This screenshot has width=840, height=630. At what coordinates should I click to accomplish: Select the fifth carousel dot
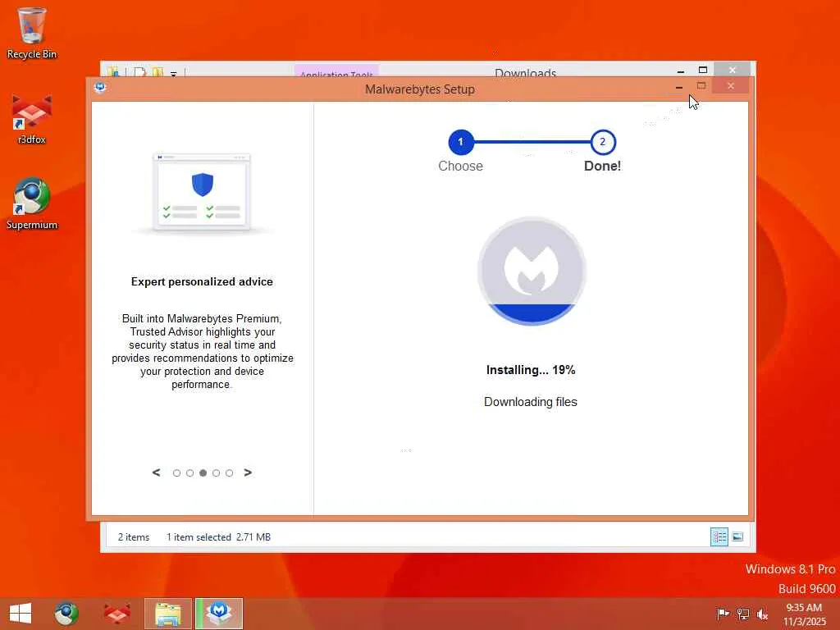tap(230, 473)
